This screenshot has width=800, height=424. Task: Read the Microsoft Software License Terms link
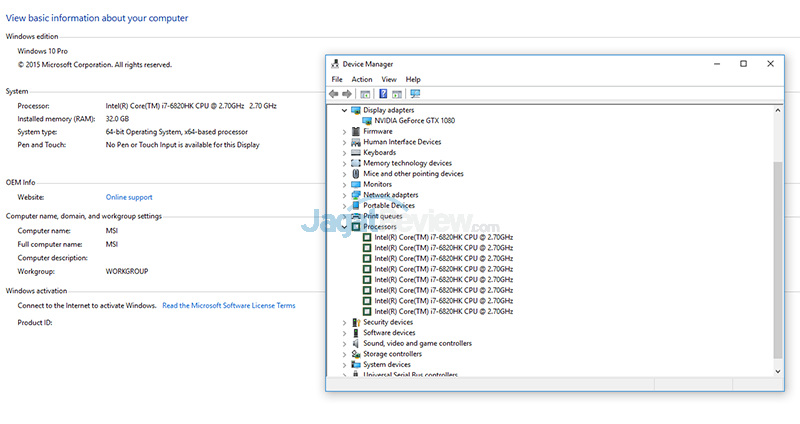coord(229,305)
